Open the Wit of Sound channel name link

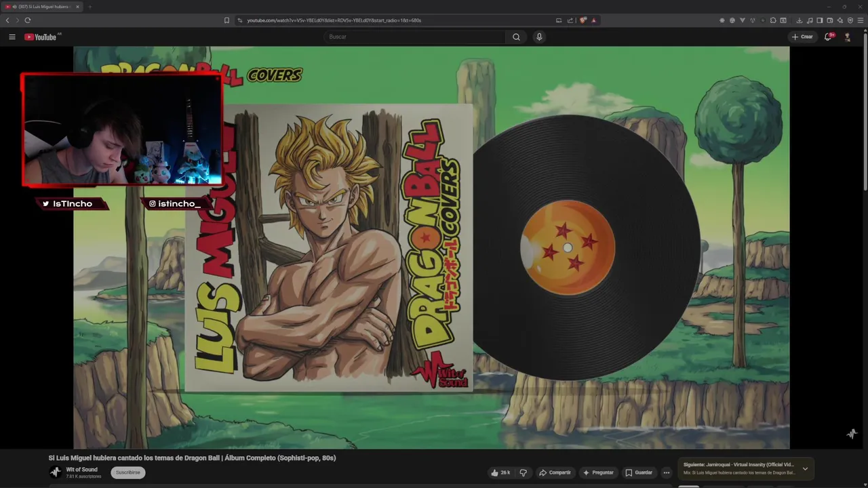coord(81,469)
